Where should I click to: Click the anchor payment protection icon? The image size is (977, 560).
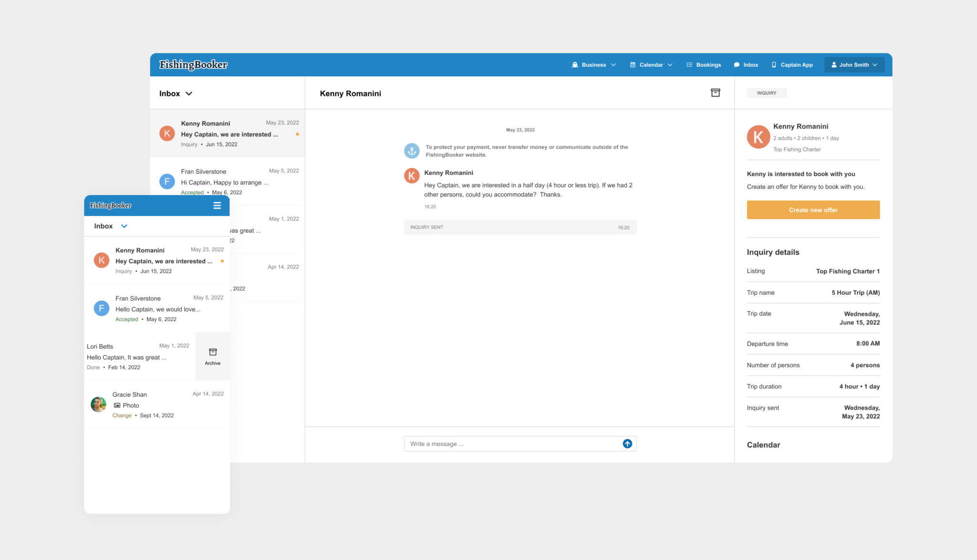[x=411, y=151]
